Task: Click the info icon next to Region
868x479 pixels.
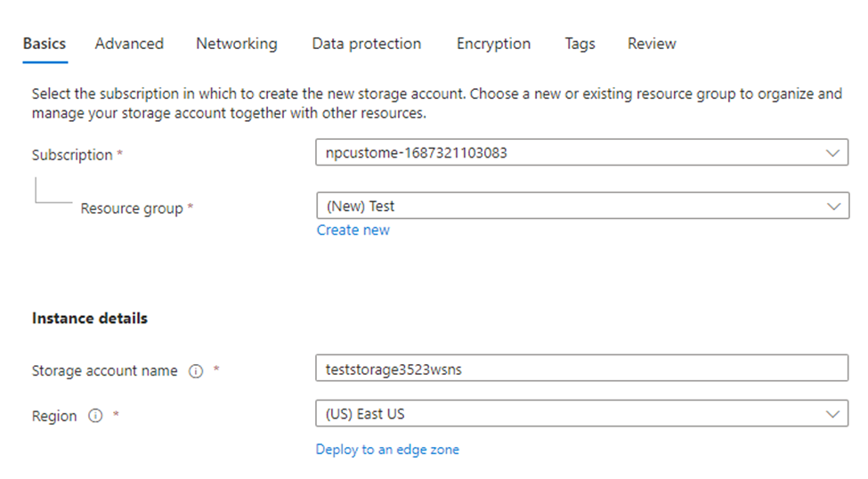Action: (95, 416)
